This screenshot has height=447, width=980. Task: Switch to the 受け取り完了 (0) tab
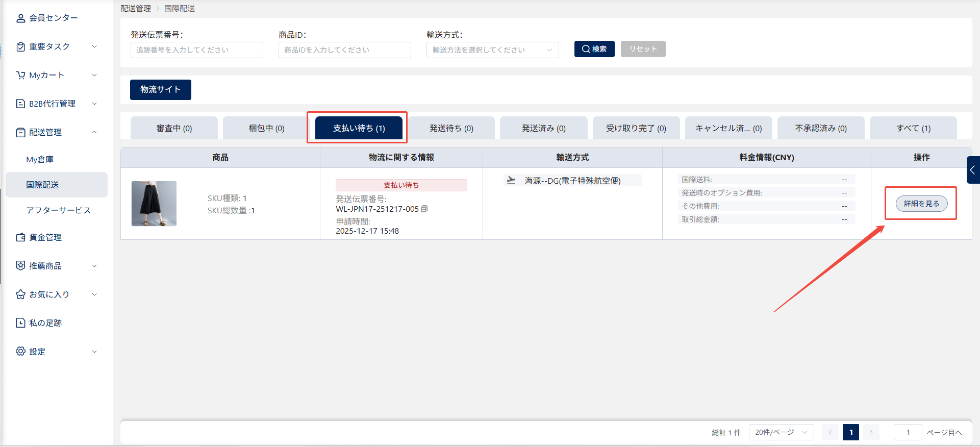click(x=636, y=128)
